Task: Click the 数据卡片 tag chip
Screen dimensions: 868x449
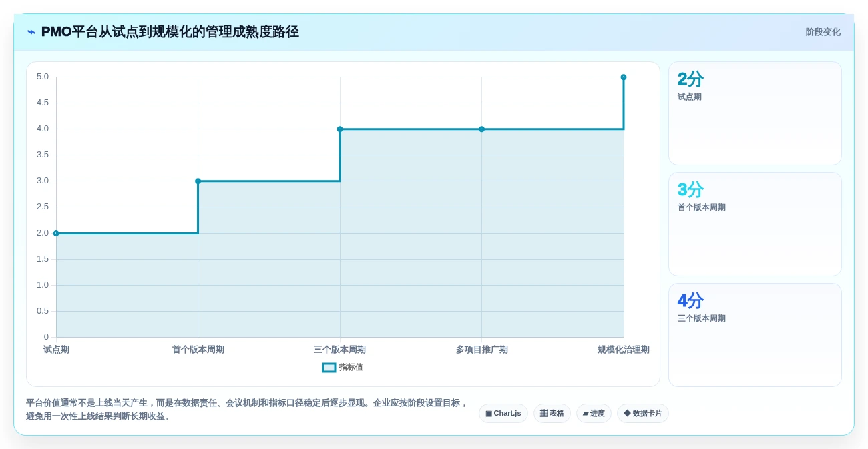Action: [x=643, y=414]
